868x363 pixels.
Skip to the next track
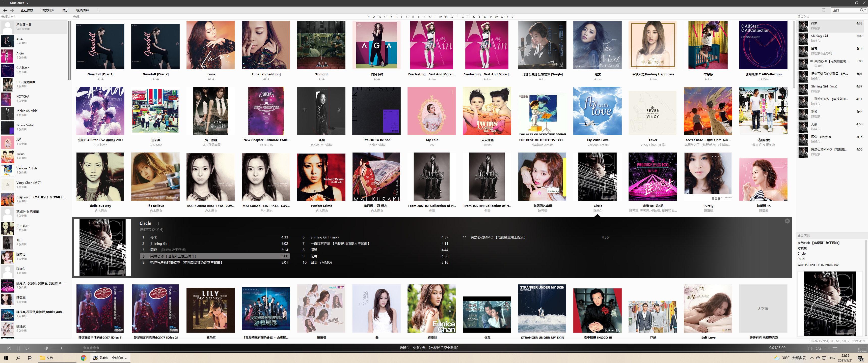tap(27, 348)
